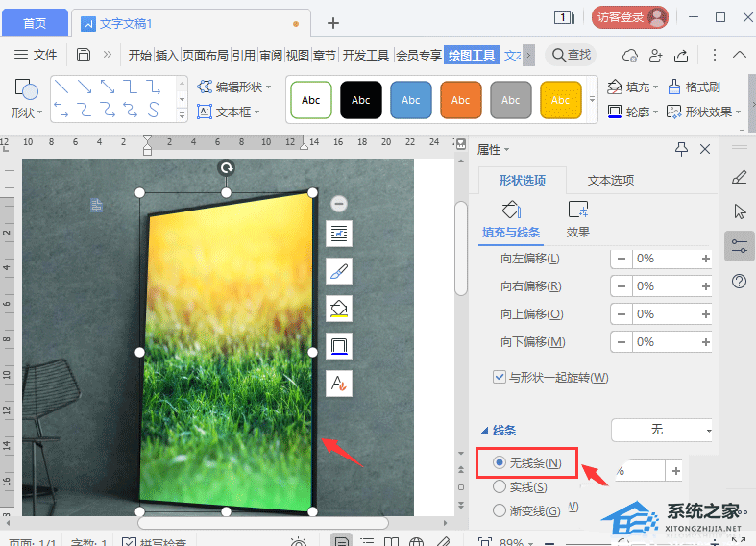This screenshot has width=756, height=546.
Task: Collapse the 线条 section
Action: [485, 431]
